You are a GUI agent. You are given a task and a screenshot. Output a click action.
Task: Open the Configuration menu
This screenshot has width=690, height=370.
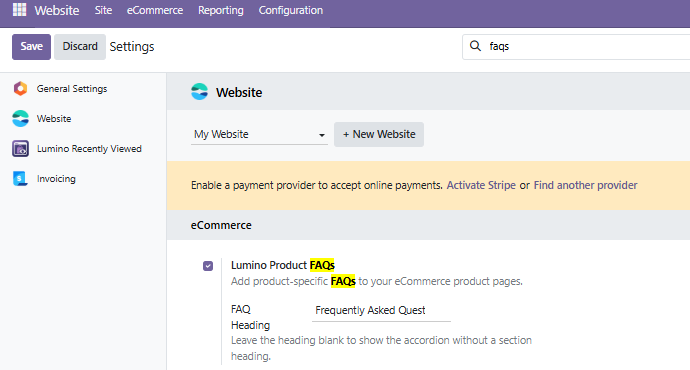pos(291,10)
